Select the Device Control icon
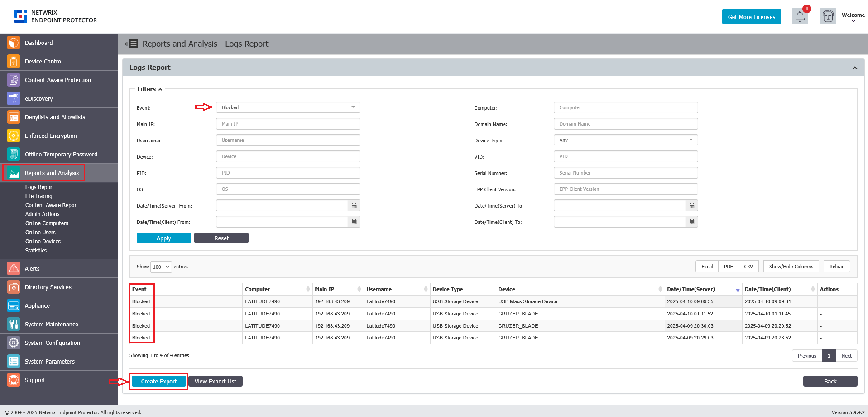The width and height of the screenshot is (868, 417). point(13,61)
